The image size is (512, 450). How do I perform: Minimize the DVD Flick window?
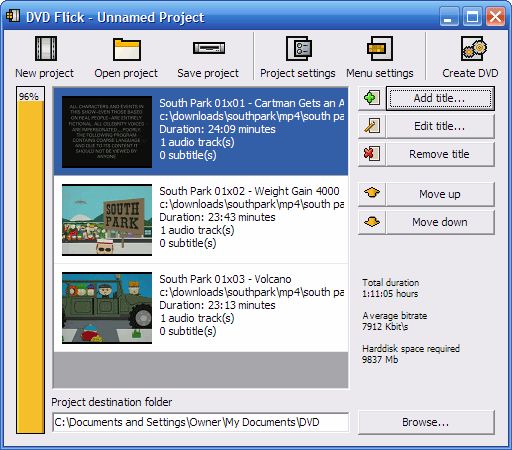(x=449, y=17)
